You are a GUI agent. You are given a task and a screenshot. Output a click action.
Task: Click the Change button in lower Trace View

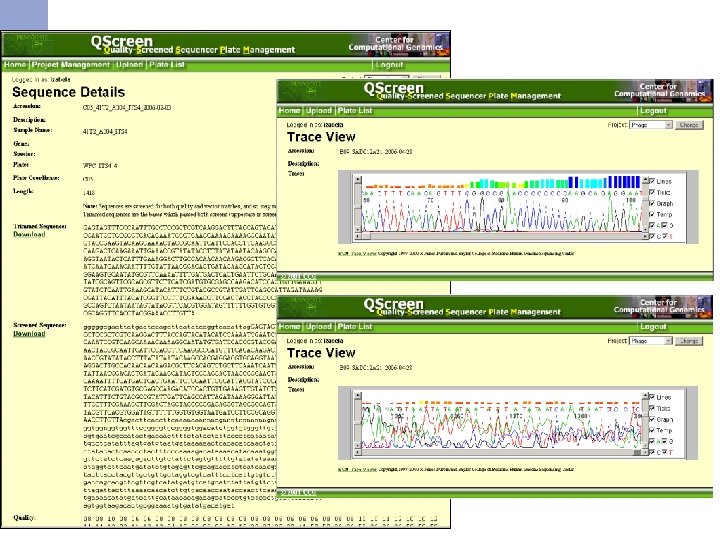click(689, 341)
